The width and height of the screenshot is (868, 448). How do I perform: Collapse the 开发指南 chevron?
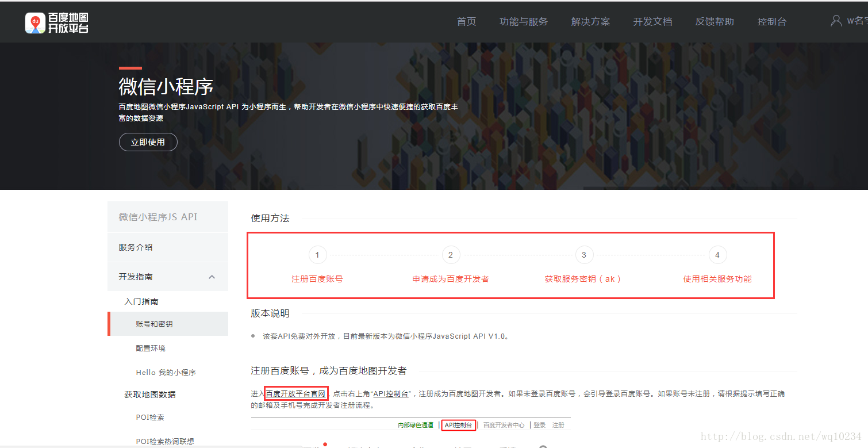[x=212, y=277]
